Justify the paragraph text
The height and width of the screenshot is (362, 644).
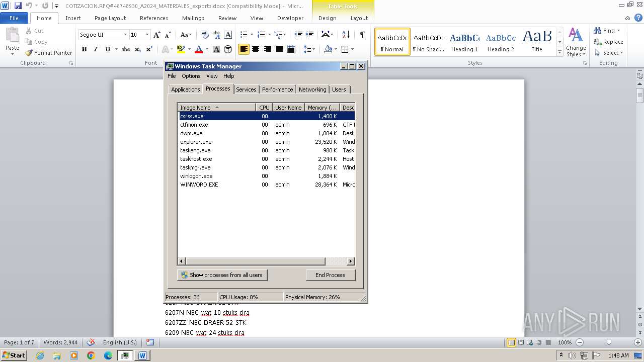(x=279, y=49)
